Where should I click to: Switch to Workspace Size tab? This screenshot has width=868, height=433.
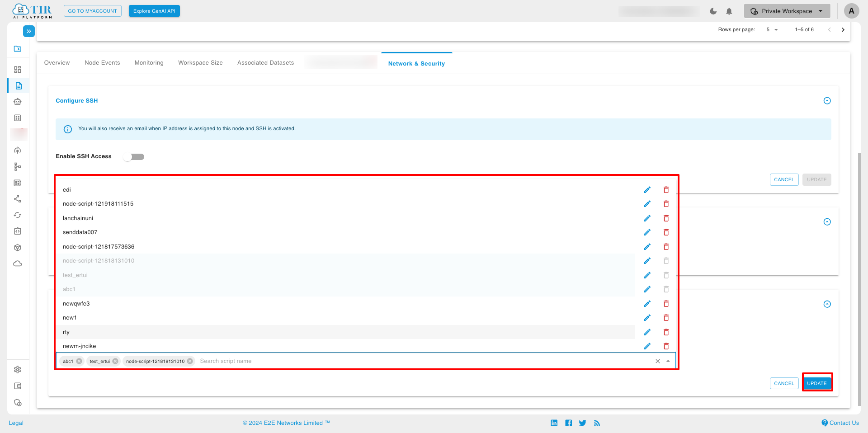[200, 63]
